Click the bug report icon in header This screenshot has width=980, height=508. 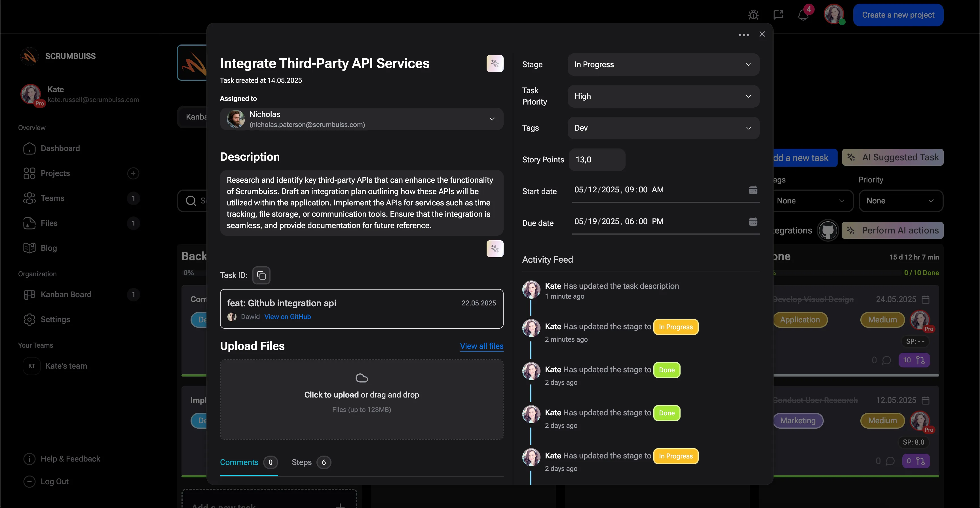coord(753,15)
